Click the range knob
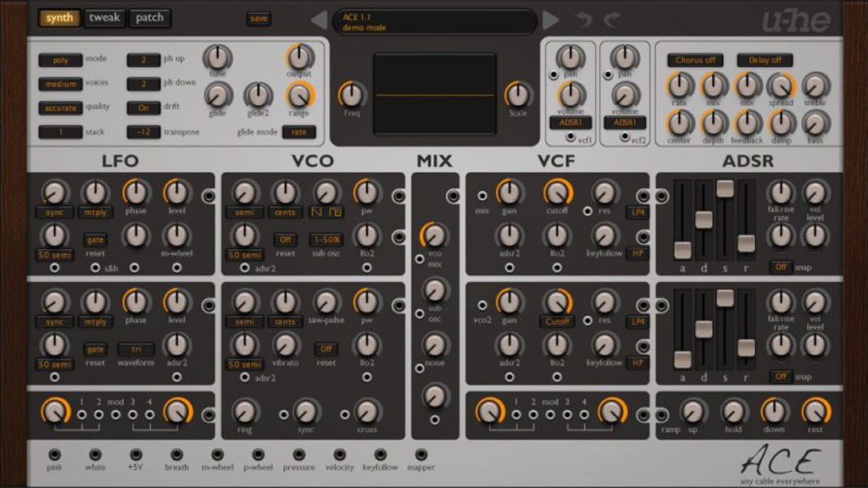868x488 pixels. [299, 96]
